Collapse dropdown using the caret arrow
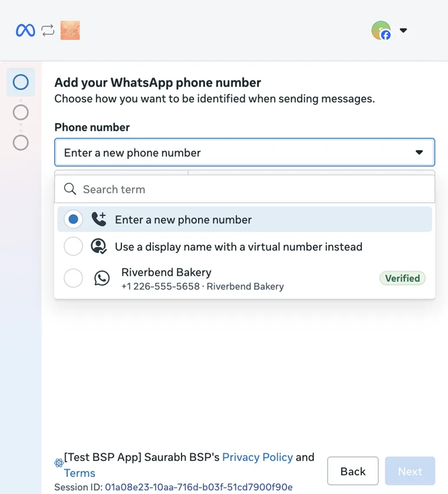This screenshot has height=494, width=448. [x=419, y=153]
